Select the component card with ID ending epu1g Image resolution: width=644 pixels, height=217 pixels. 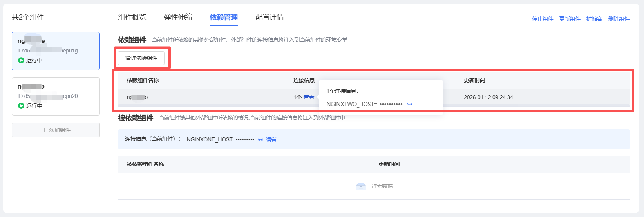click(56, 51)
